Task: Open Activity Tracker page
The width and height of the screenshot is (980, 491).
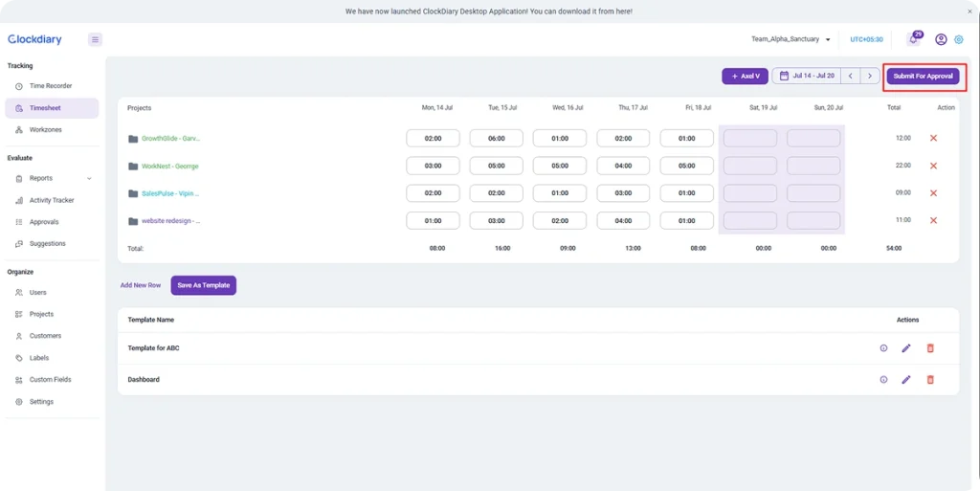Action: (x=52, y=201)
